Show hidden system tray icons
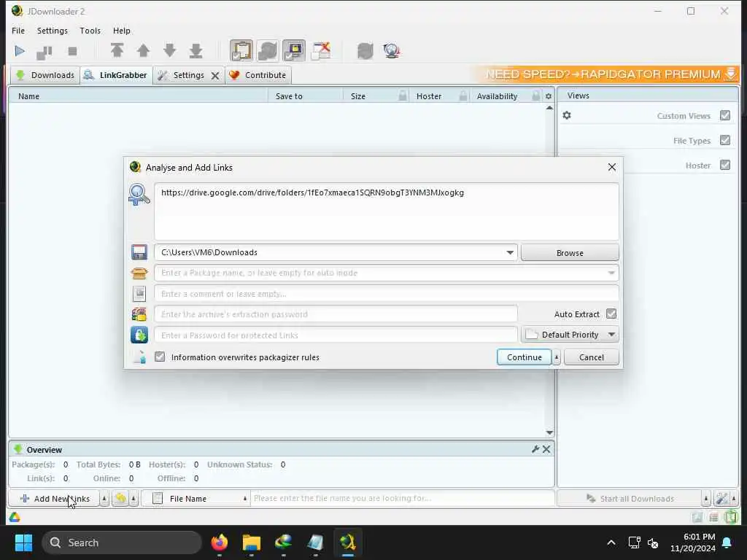The width and height of the screenshot is (747, 560). tap(611, 542)
